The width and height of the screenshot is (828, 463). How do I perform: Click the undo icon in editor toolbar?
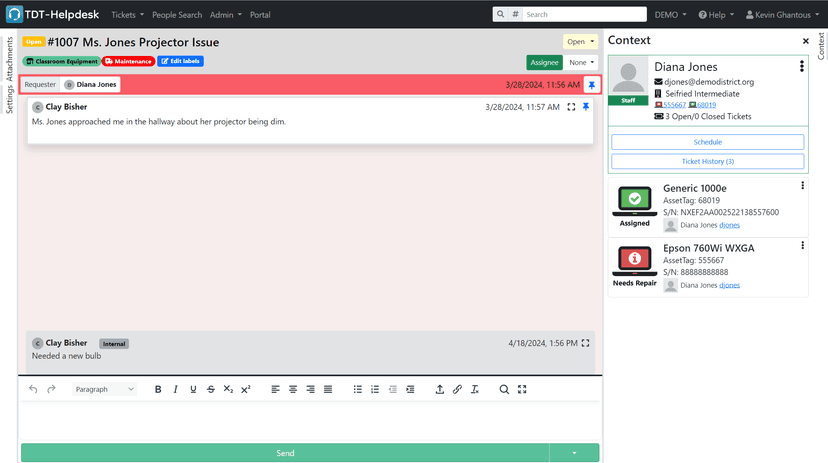point(33,389)
